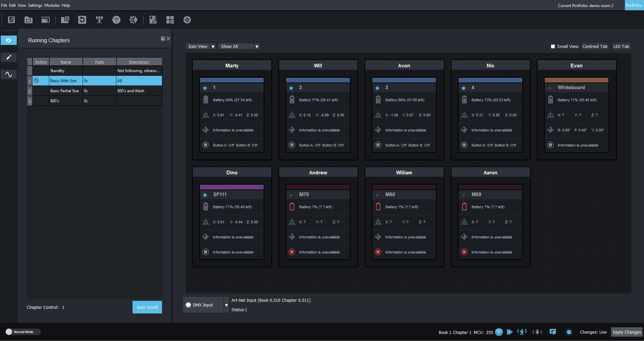The width and height of the screenshot is (644, 341).
Task: Open the sine wave sidebar icon
Action: coord(9,74)
